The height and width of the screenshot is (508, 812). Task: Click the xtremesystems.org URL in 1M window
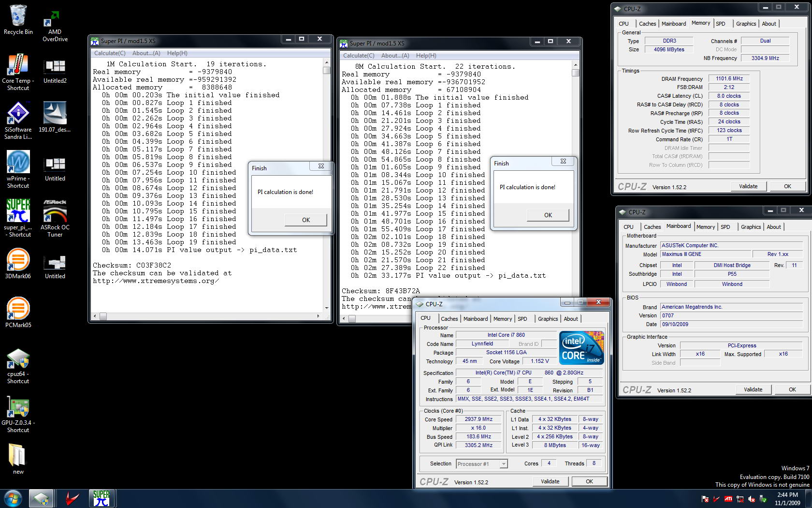point(156,281)
